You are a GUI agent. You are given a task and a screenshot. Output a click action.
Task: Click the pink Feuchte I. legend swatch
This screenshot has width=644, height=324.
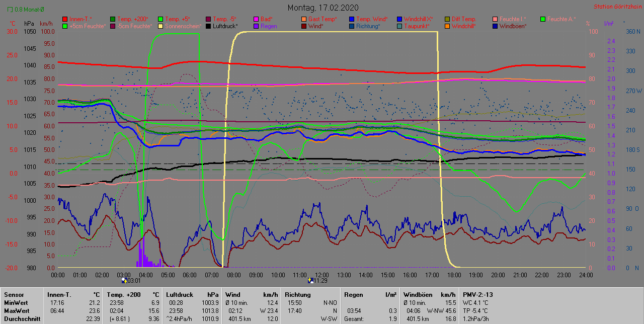495,19
